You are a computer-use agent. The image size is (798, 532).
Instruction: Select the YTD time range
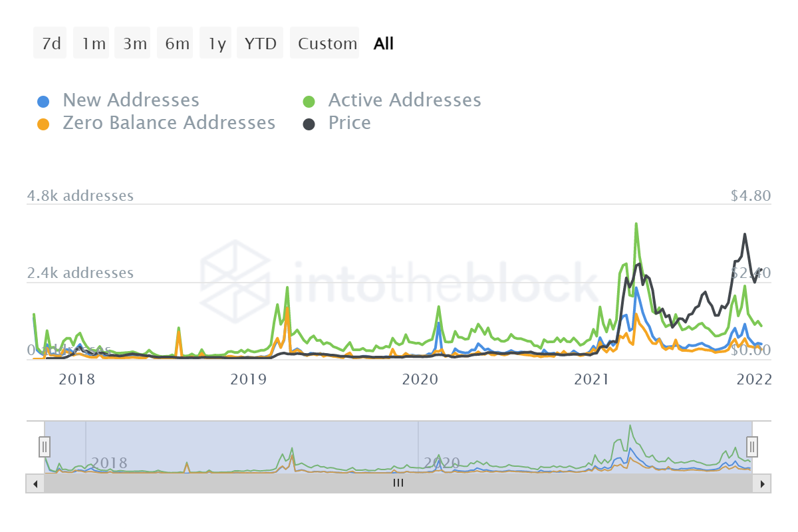(x=261, y=44)
